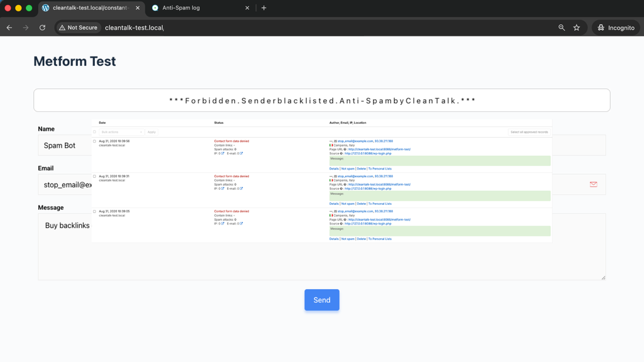
Task: Open E-mail external-link icon in 10:39:31 row
Action: coord(241,189)
